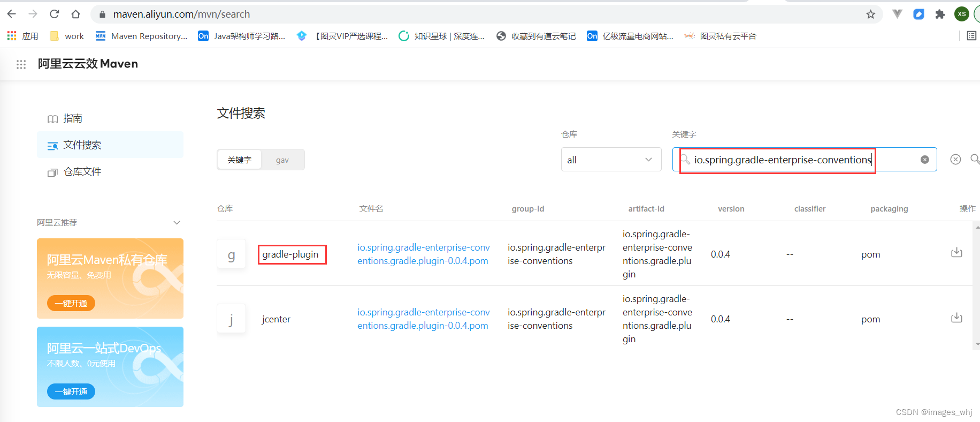This screenshot has width=980, height=422.
Task: Open the 仓库 all dropdown
Action: pos(611,160)
